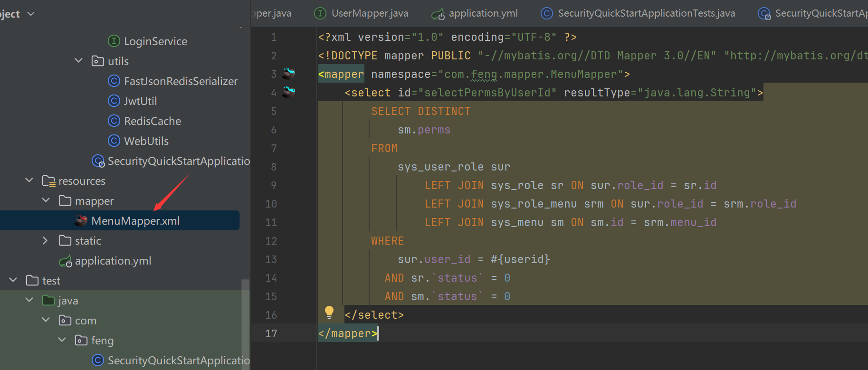Viewport: 868px width, 370px height.
Task: Click the yellow lightbulb intention icon on line 16
Action: coord(329,312)
